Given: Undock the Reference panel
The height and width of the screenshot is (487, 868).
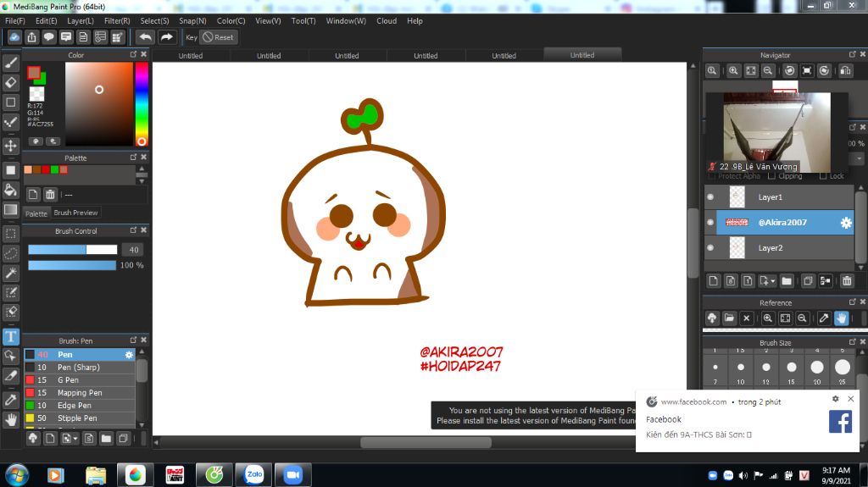Looking at the screenshot, I should [x=853, y=302].
